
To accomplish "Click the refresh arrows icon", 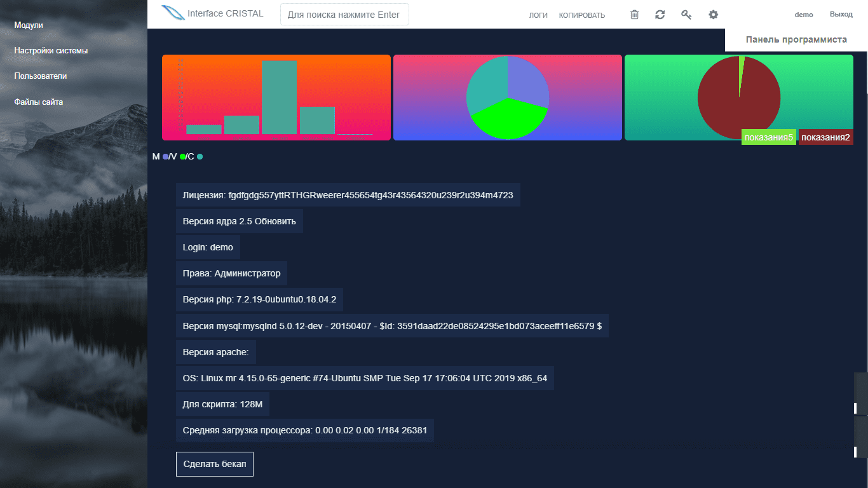I will click(x=660, y=15).
